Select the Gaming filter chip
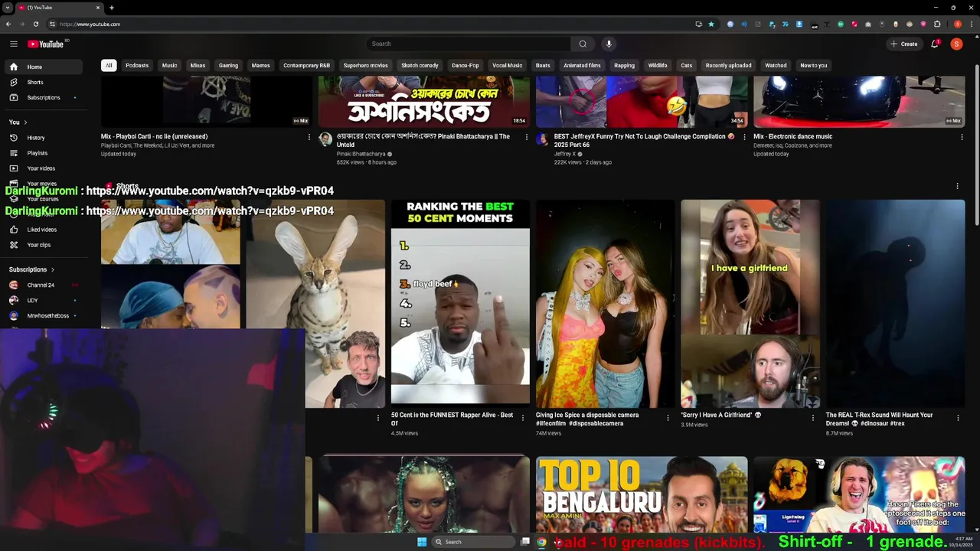The width and height of the screenshot is (980, 551). coord(228,65)
